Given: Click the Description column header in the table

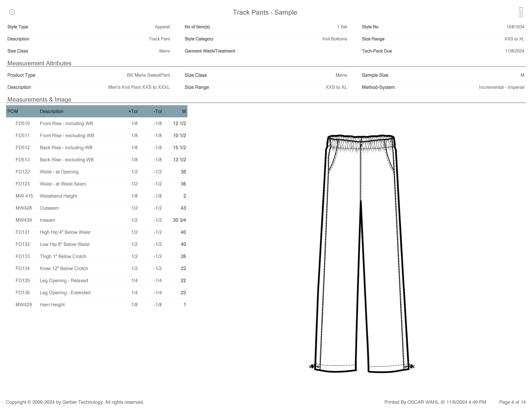Looking at the screenshot, I should pos(52,111).
